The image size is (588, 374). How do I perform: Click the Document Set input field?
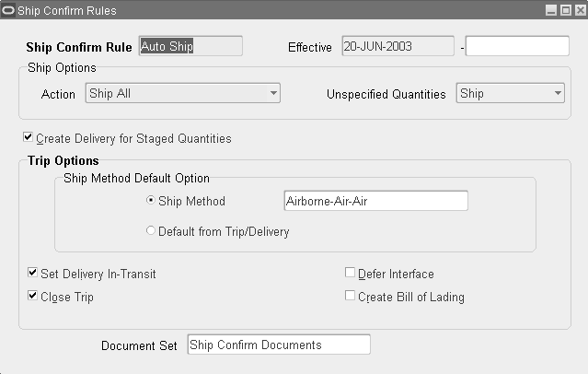click(279, 345)
